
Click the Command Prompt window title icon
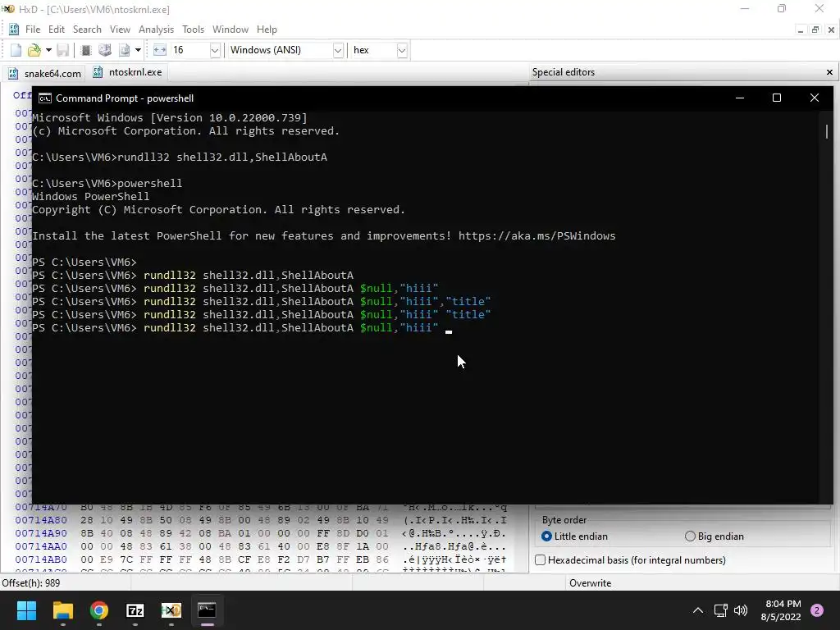click(45, 98)
